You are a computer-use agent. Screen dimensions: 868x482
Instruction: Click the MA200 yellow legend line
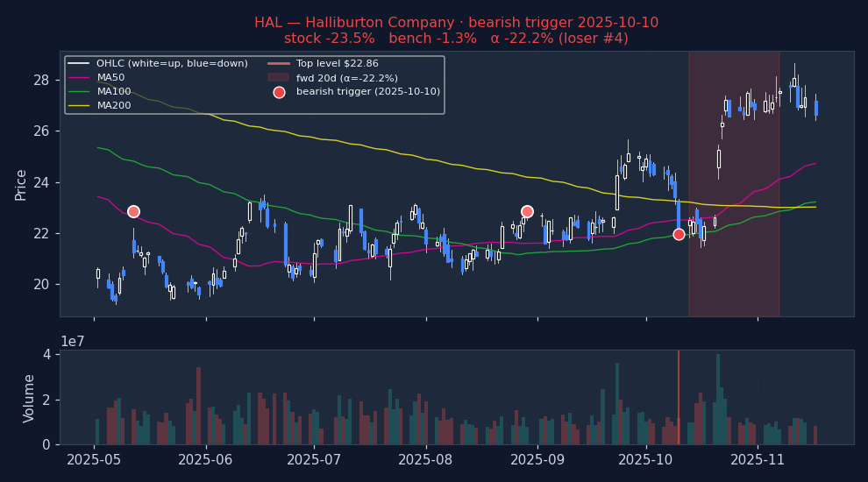80,105
